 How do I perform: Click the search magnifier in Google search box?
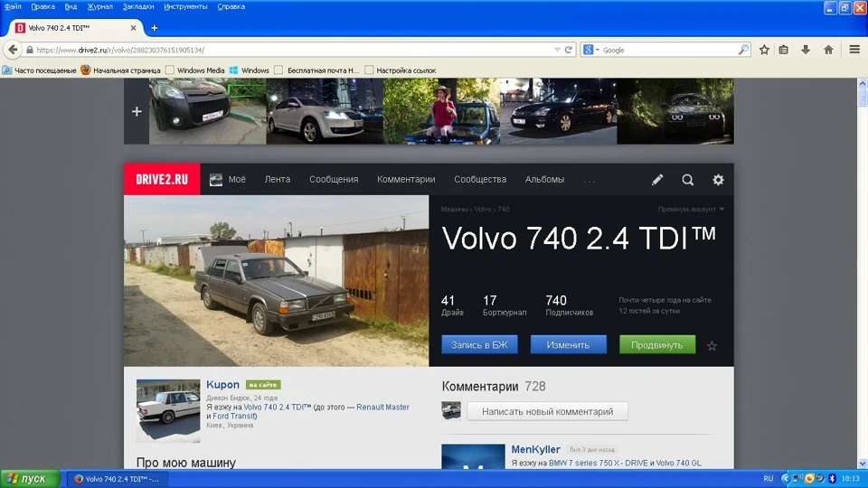(x=743, y=50)
